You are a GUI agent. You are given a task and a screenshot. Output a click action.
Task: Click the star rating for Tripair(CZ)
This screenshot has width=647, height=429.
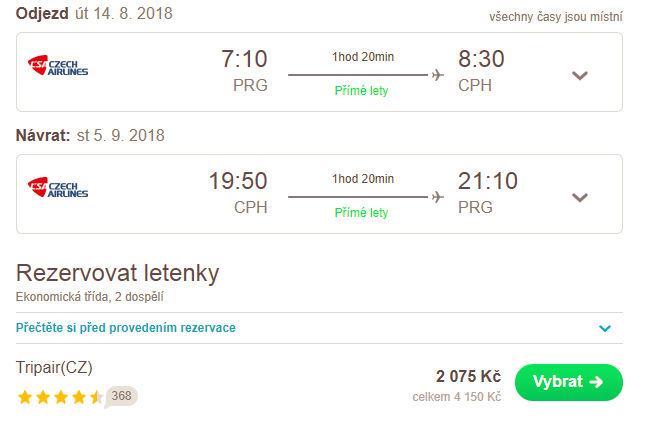pos(60,397)
